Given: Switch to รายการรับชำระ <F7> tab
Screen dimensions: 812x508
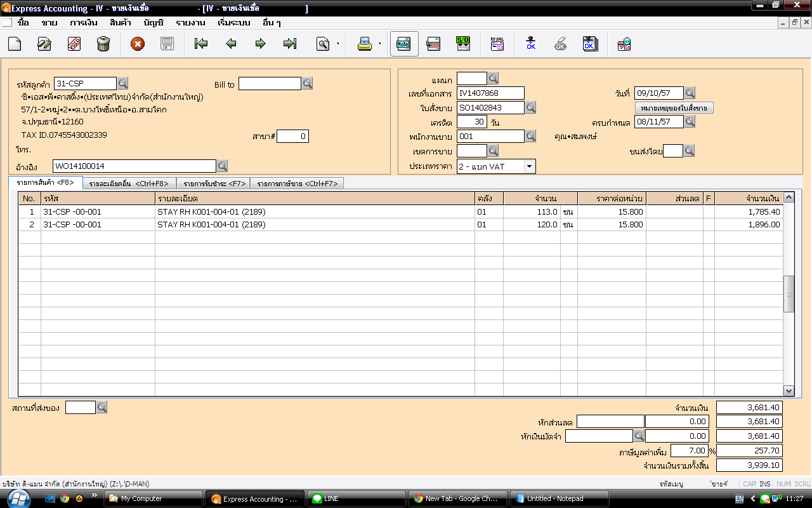Looking at the screenshot, I should 214,184.
